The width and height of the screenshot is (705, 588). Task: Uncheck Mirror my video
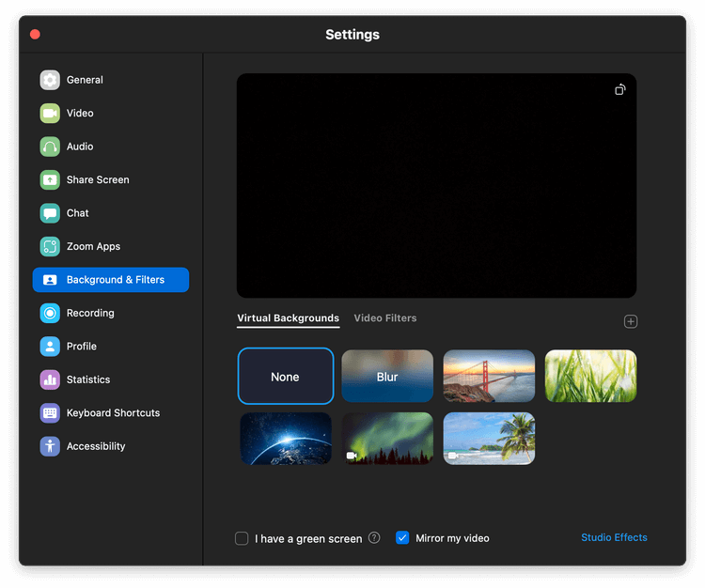tap(402, 538)
